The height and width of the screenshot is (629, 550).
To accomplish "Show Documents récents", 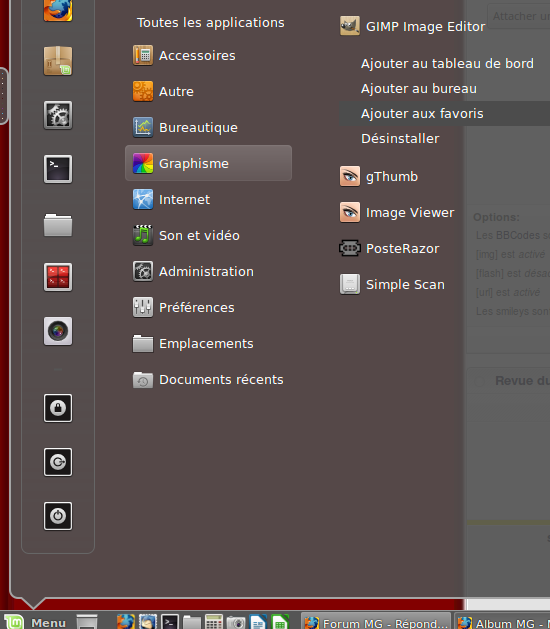I will [x=208, y=379].
